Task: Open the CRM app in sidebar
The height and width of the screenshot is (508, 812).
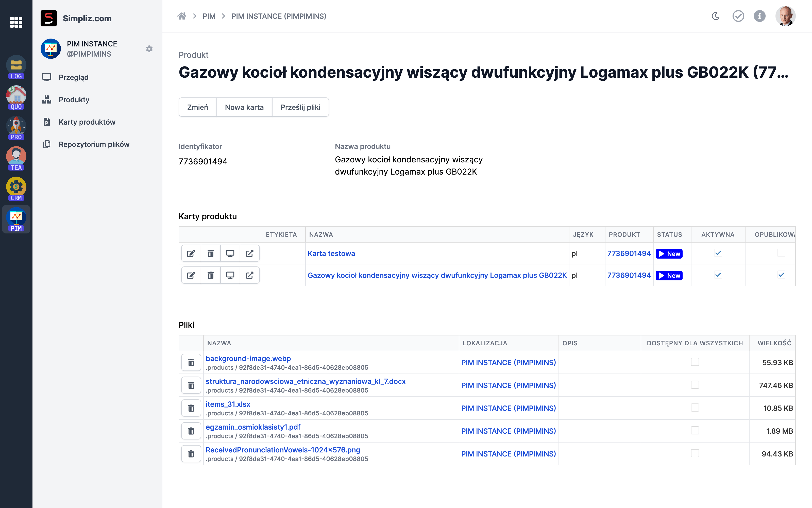Action: pos(16,189)
